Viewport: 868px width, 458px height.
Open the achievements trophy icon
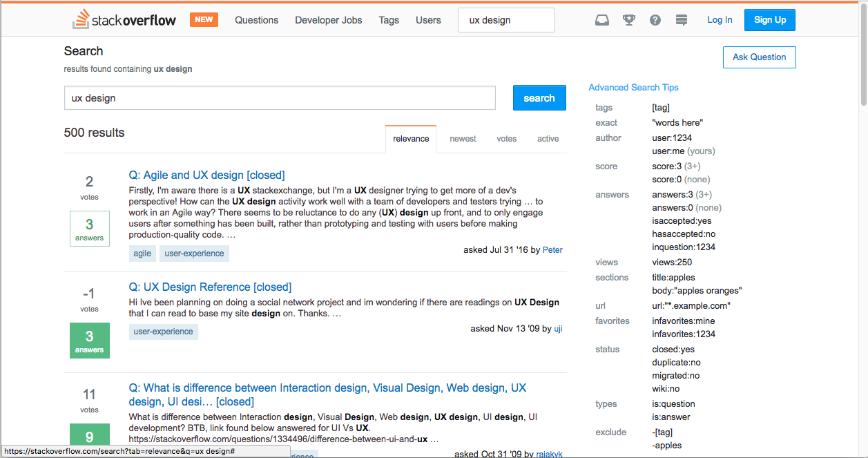click(x=628, y=20)
